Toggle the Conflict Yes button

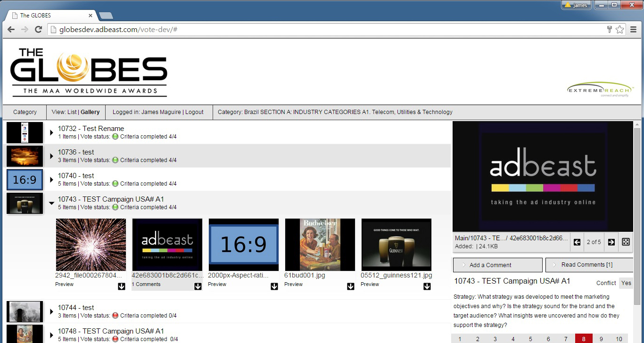point(626,283)
